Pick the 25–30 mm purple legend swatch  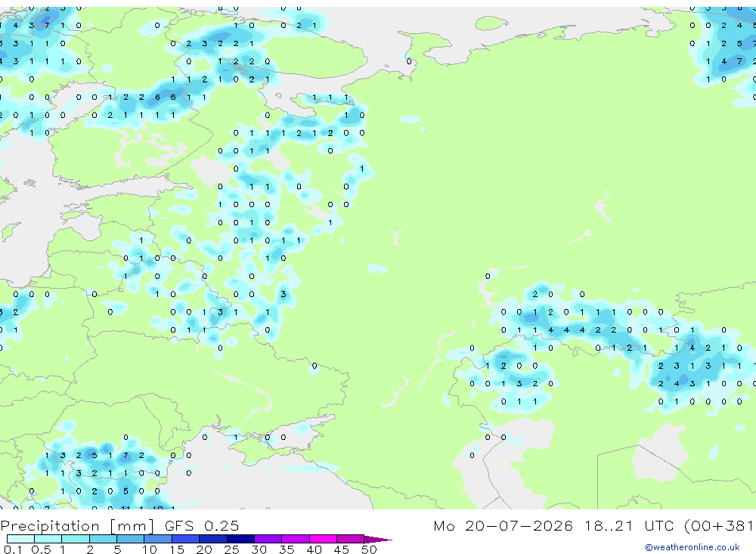click(x=240, y=539)
